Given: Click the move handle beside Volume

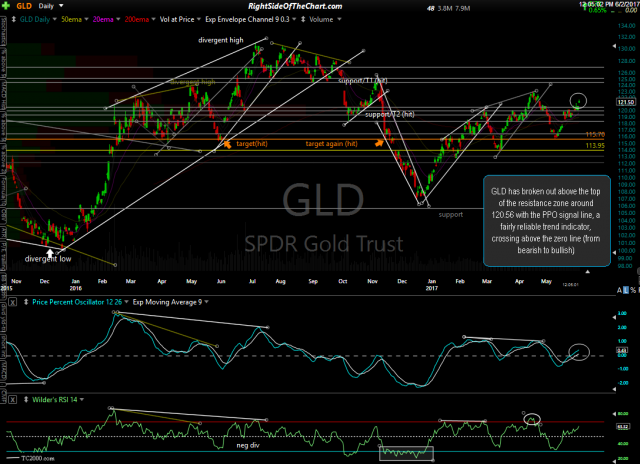Looking at the screenshot, I should pyautogui.click(x=303, y=19).
